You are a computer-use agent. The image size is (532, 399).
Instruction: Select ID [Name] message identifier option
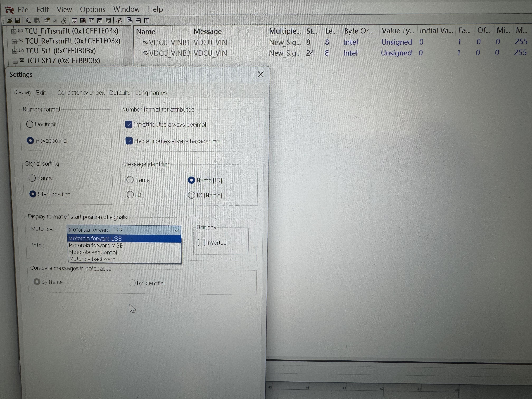tap(191, 195)
